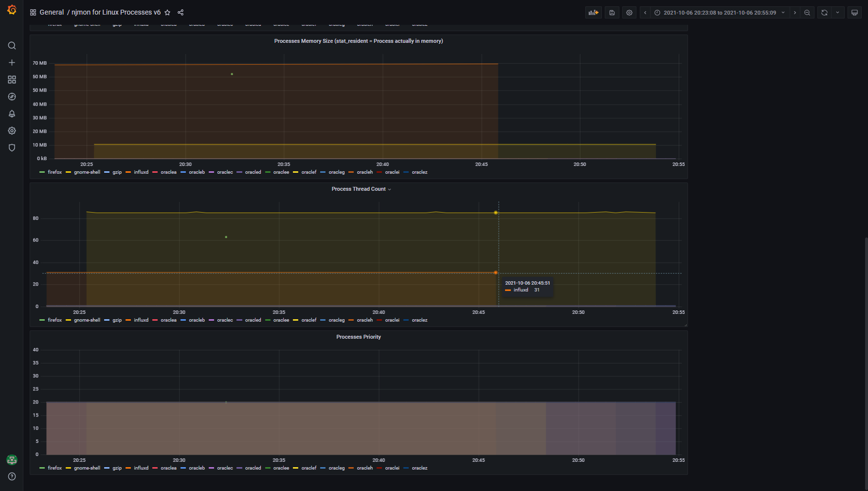This screenshot has height=491, width=868.
Task: Click the Create plus icon in sidebar
Action: pos(12,63)
